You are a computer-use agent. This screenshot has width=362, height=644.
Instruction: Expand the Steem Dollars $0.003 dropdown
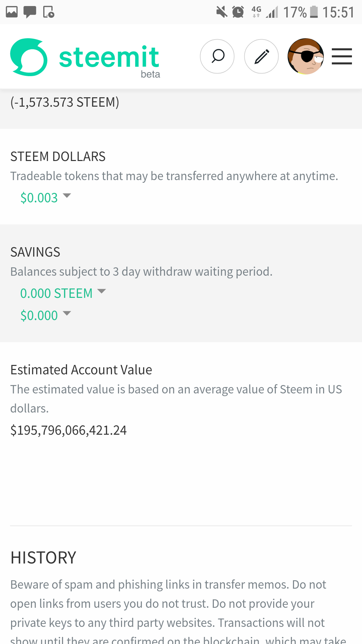(x=46, y=198)
